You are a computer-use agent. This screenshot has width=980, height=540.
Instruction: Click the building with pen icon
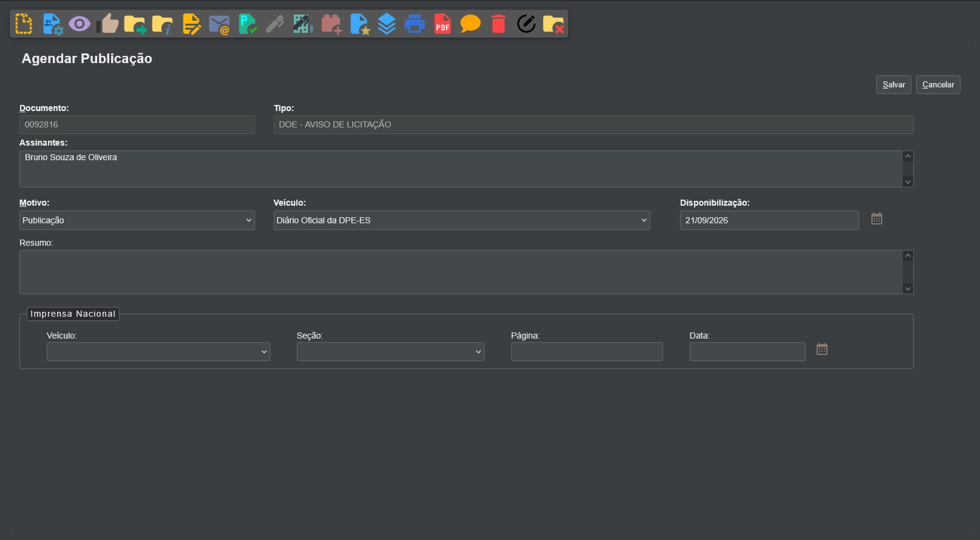[x=303, y=24]
